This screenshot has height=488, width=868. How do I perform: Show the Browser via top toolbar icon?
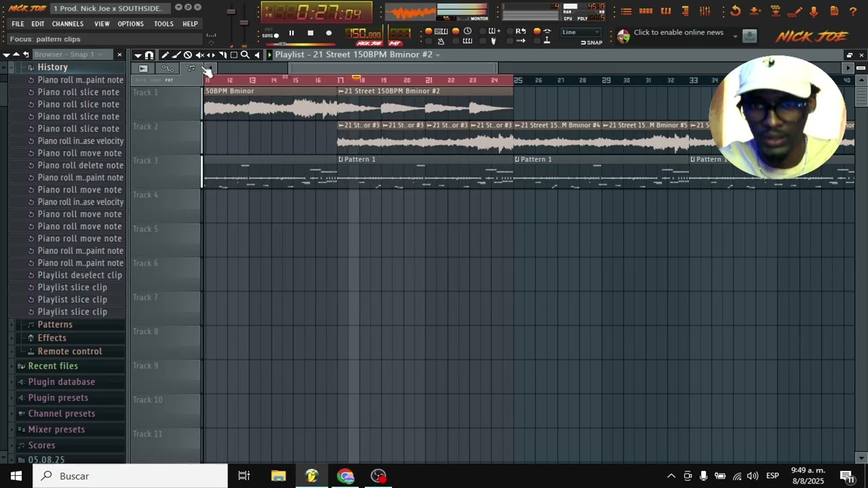click(x=685, y=12)
